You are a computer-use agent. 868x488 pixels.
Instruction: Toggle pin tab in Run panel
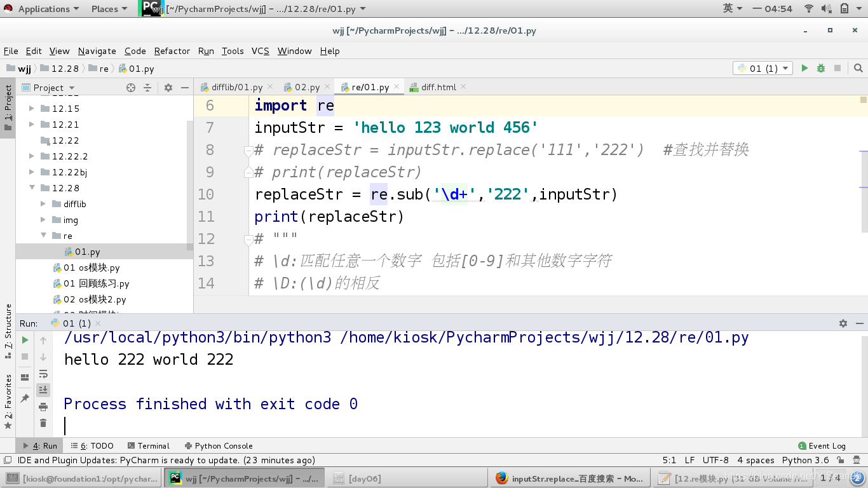[x=25, y=398]
